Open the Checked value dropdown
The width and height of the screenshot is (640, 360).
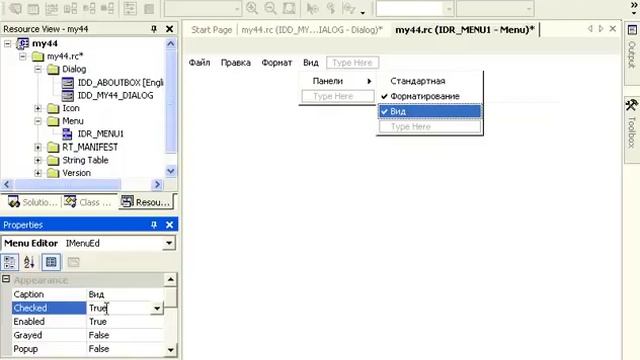(157, 308)
